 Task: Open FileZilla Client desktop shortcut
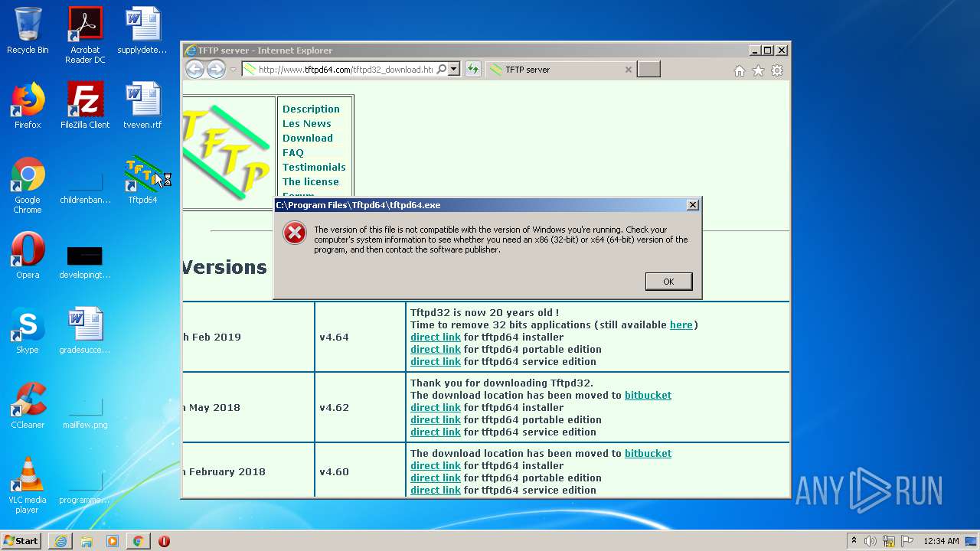pos(85,106)
